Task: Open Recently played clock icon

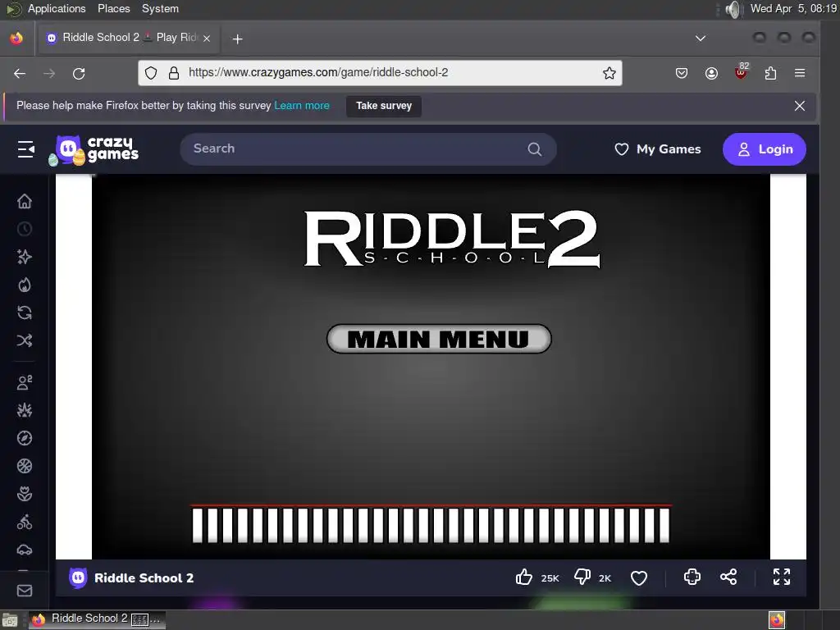Action: 25,230
